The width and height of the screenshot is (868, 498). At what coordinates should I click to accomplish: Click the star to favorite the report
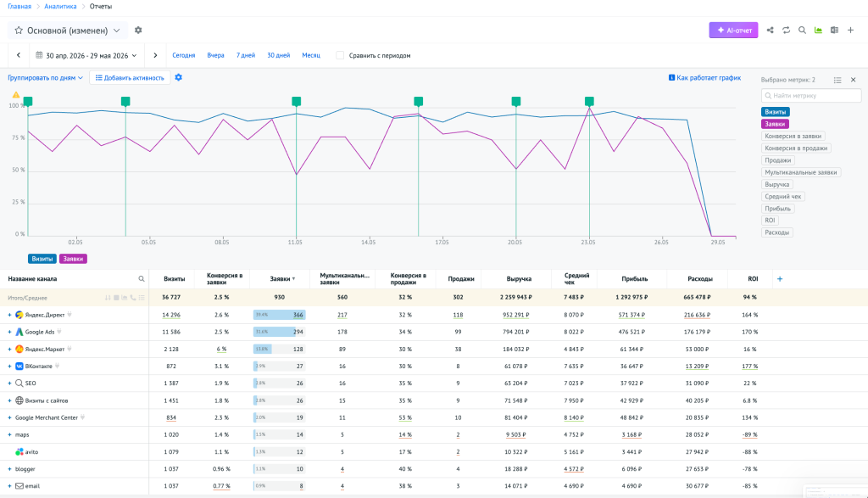click(19, 31)
